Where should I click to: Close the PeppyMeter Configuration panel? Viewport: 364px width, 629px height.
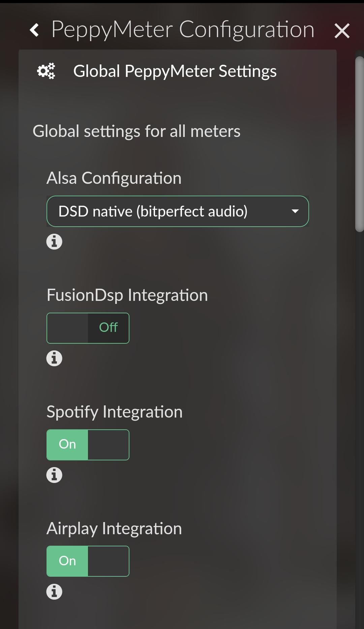(x=342, y=31)
